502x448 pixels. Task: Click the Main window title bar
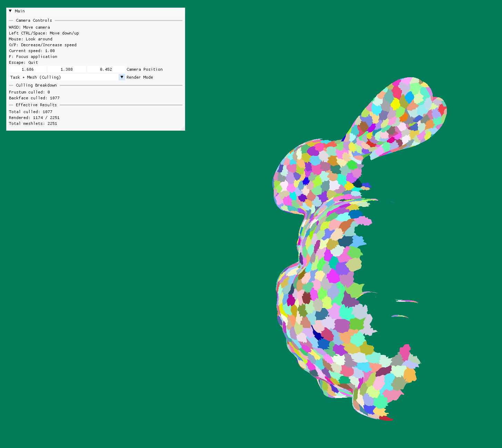[97, 11]
